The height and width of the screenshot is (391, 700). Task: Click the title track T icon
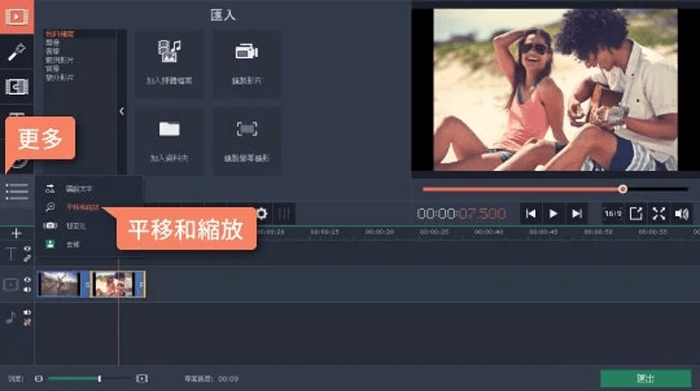pos(11,254)
